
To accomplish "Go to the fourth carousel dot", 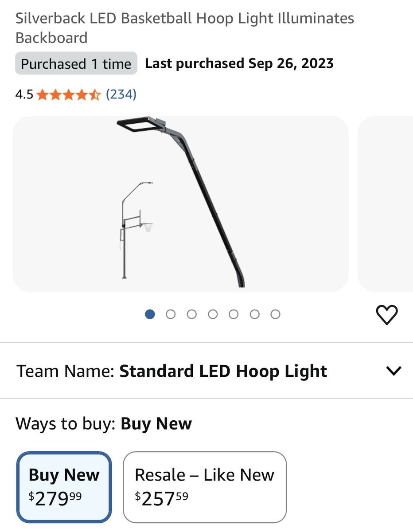I will click(213, 314).
